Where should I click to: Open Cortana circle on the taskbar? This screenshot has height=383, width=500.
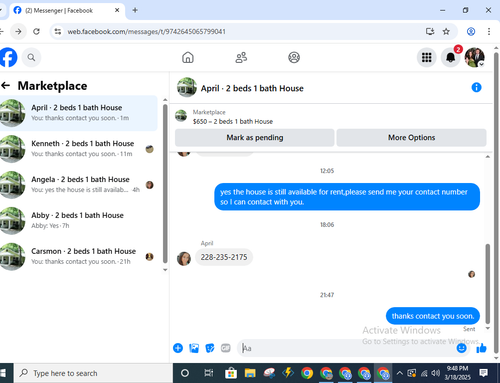(185, 373)
